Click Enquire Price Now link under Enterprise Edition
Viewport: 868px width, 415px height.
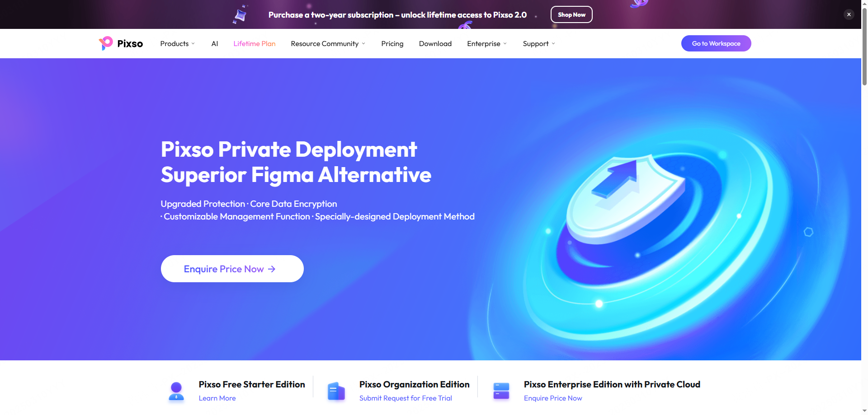[x=553, y=398]
